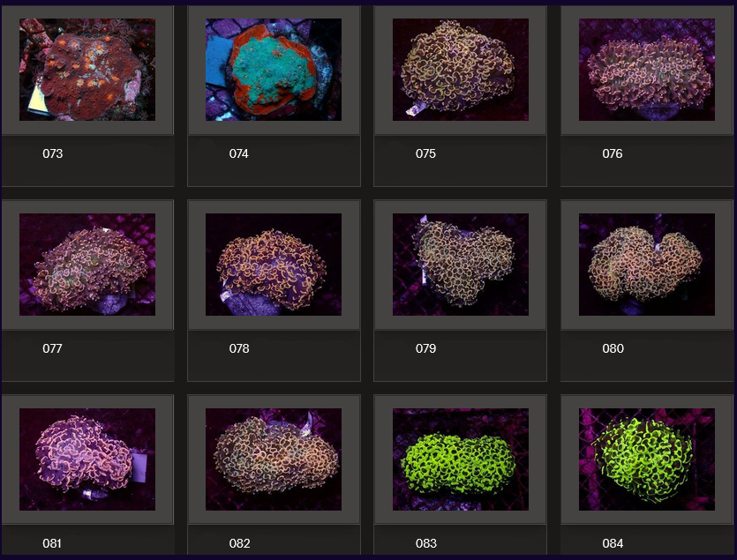
Task: Open coral thumbnail 079
Action: coord(461,265)
